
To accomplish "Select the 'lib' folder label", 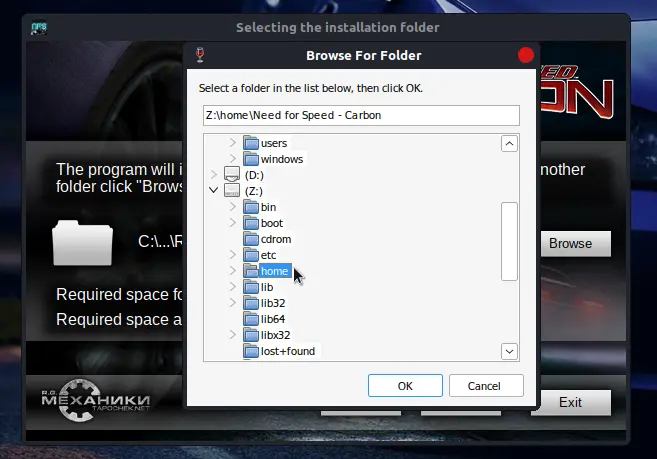I will pos(267,287).
